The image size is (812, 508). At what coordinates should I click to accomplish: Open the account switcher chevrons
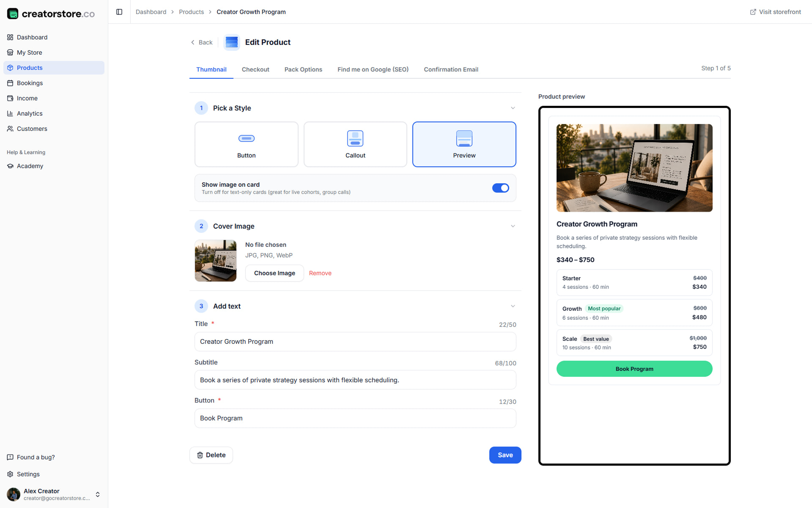click(x=98, y=494)
